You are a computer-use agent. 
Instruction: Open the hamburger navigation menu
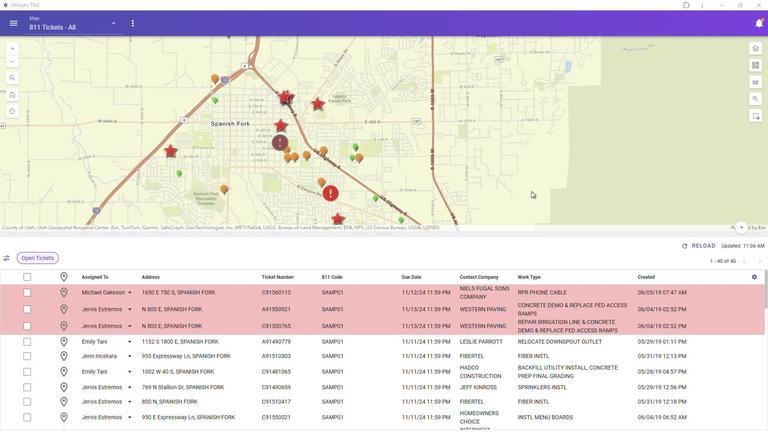(13, 23)
